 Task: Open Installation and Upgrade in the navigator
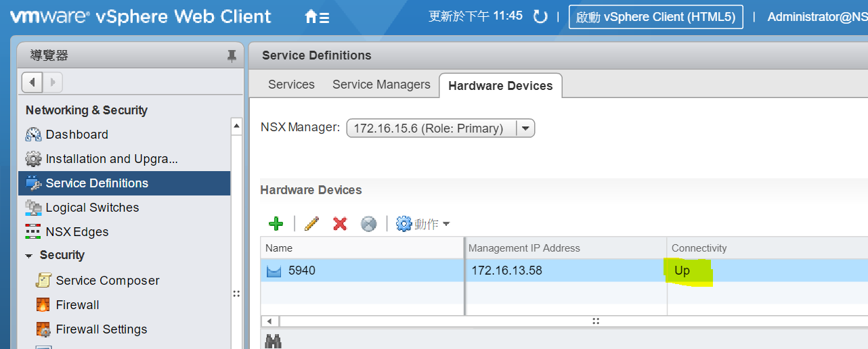click(x=112, y=159)
